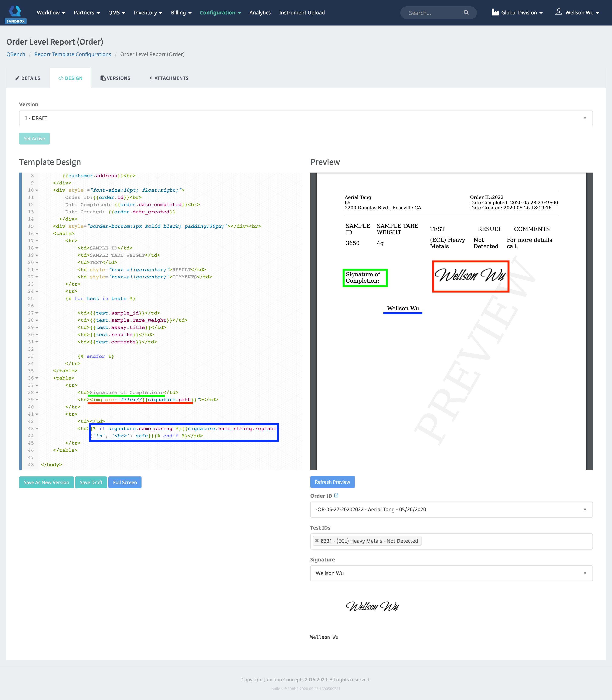This screenshot has width=612, height=700.
Task: Click the Refresh Preview button
Action: (x=332, y=482)
